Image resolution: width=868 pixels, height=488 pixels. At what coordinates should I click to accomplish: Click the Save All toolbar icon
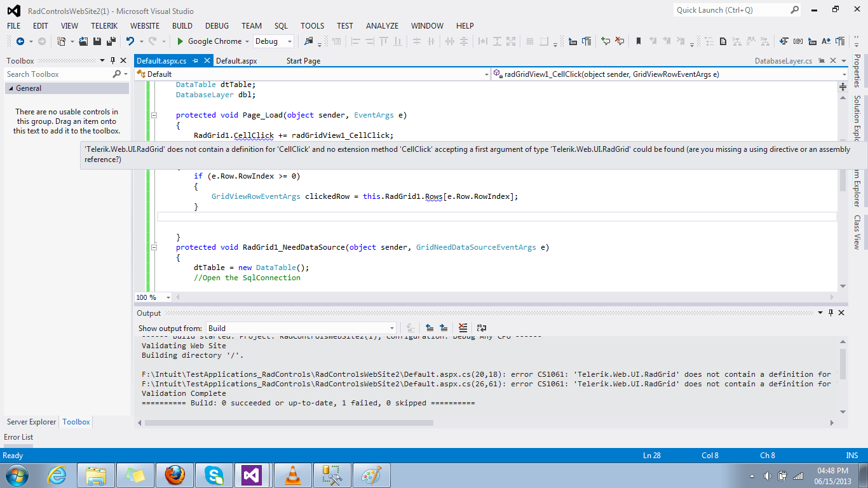pos(111,41)
